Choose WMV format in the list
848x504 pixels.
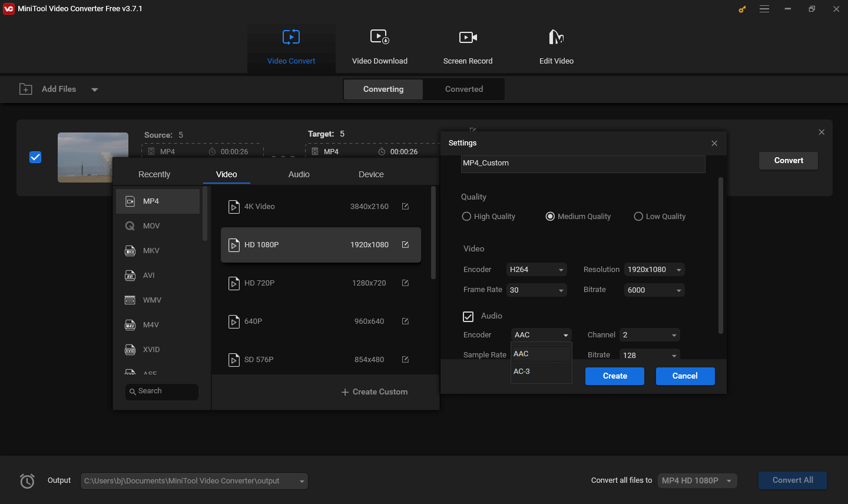[158, 300]
